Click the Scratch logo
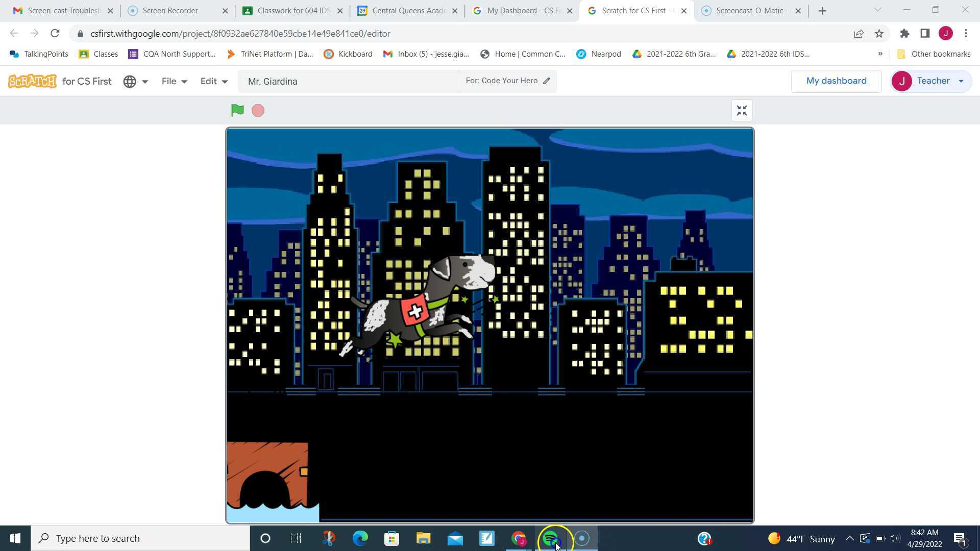Image resolution: width=980 pixels, height=551 pixels. pos(32,81)
